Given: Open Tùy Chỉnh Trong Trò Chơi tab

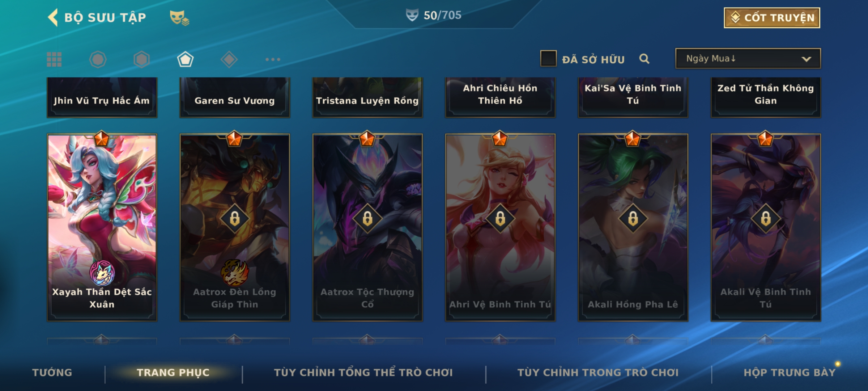Looking at the screenshot, I should point(598,373).
